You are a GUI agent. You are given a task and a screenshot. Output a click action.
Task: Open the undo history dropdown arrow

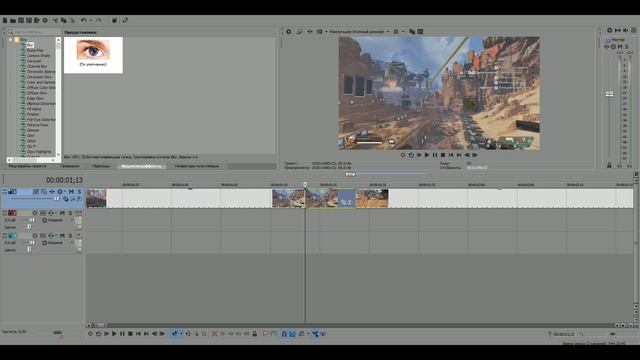pyautogui.click(x=90, y=20)
